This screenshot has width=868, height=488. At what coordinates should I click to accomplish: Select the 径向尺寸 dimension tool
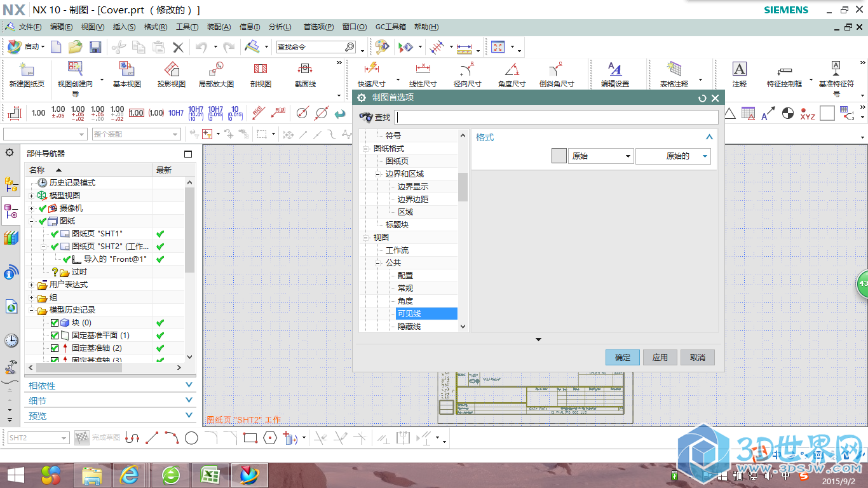467,75
